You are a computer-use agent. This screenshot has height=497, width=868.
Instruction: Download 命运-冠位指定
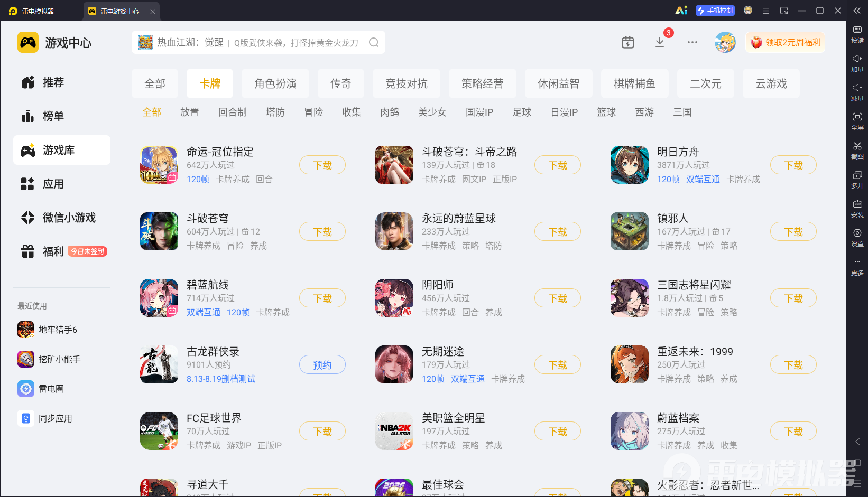tap(322, 165)
